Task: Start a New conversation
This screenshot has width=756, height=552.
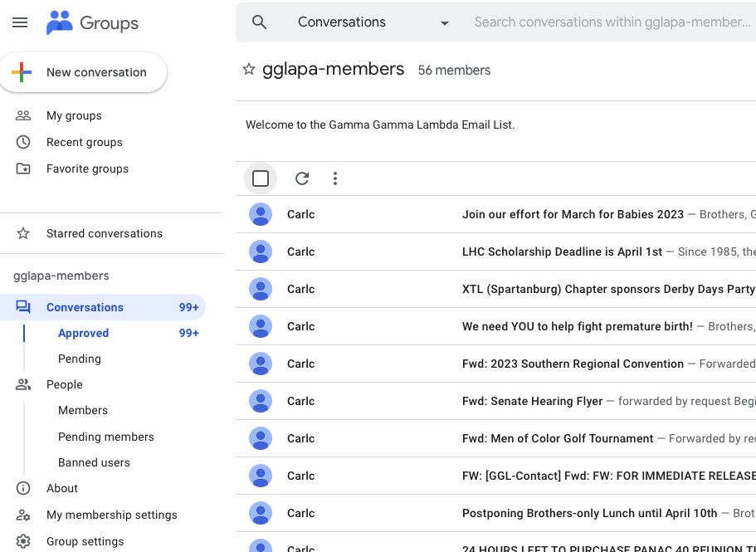Action: click(x=83, y=73)
